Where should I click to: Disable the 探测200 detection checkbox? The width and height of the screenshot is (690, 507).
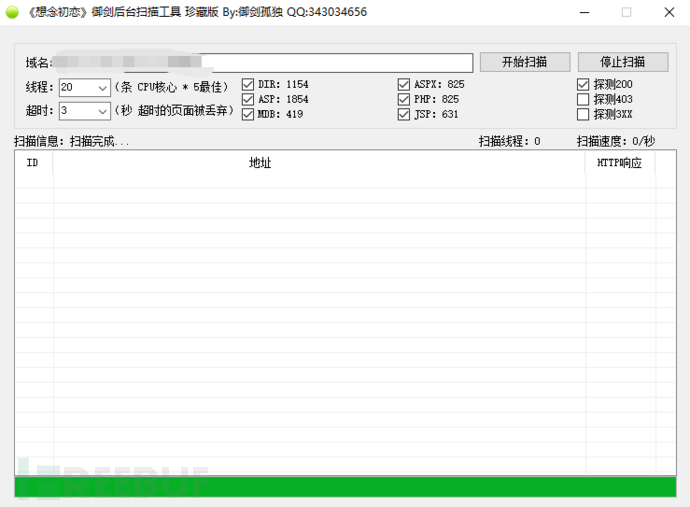coord(583,84)
